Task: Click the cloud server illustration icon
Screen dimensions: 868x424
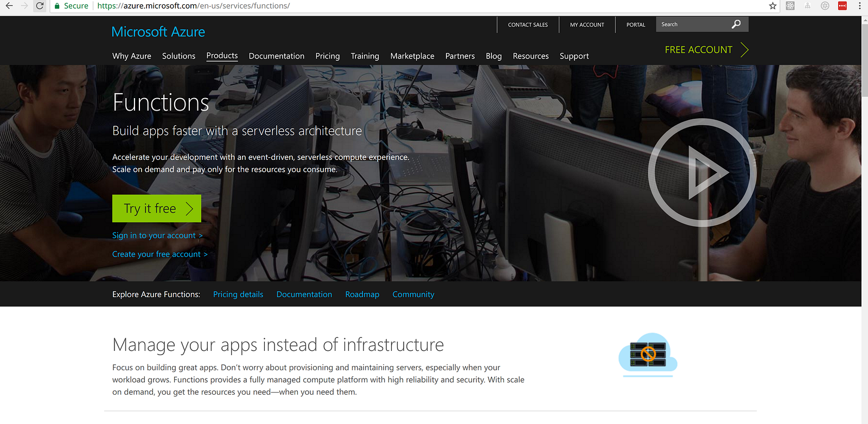Action: [x=648, y=355]
